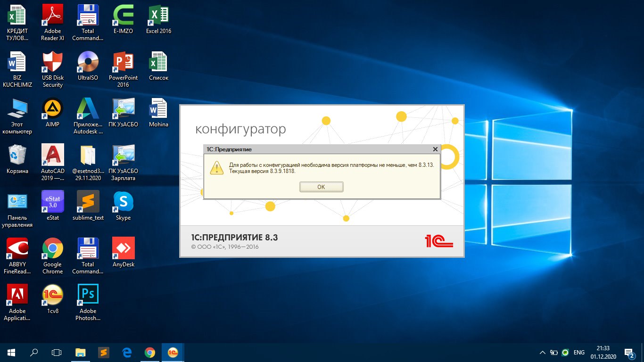Image resolution: width=644 pixels, height=362 pixels.
Task: Click OK in the 1С:Предприятие dialog
Action: pos(321,187)
